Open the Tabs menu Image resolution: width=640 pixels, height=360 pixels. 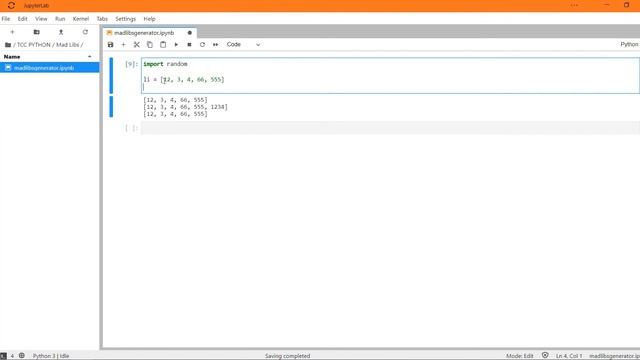pyautogui.click(x=102, y=19)
